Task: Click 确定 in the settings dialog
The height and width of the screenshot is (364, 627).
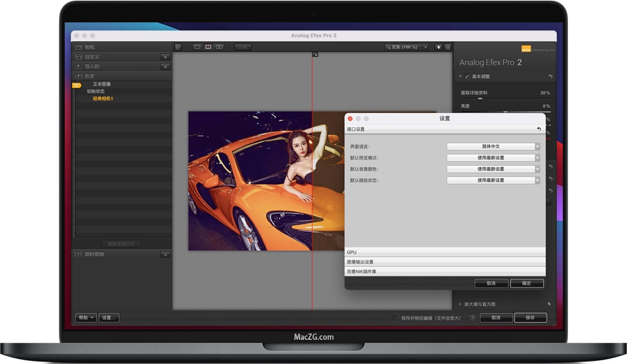Action: click(526, 283)
